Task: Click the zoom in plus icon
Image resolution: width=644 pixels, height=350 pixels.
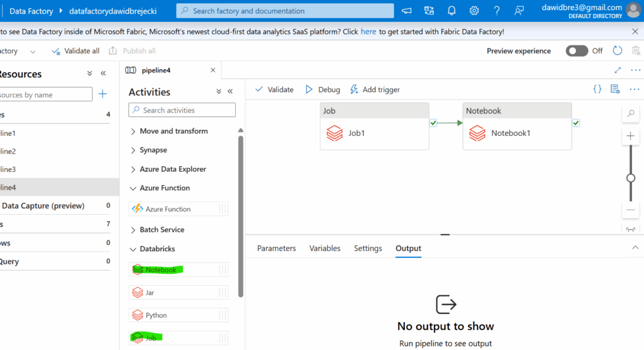Action: coord(631,136)
